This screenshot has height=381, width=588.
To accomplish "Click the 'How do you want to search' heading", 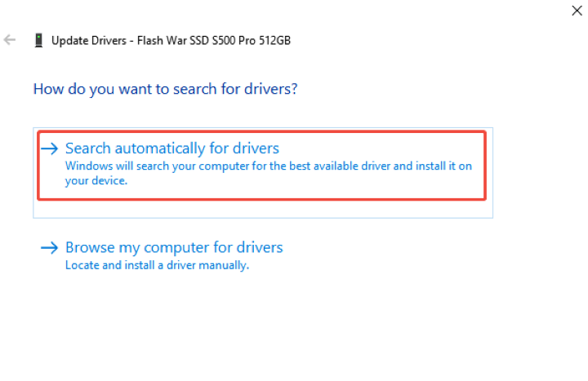I will click(165, 88).
